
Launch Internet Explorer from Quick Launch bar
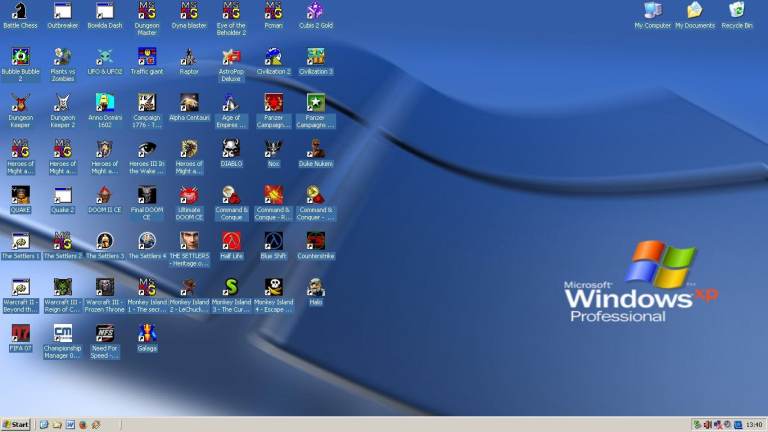click(x=44, y=425)
